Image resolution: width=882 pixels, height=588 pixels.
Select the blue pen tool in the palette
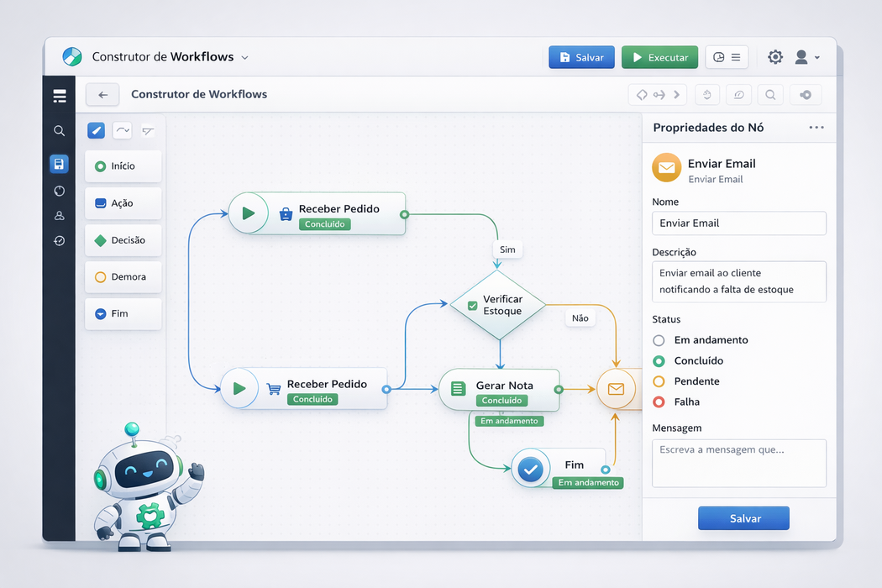pyautogui.click(x=97, y=130)
